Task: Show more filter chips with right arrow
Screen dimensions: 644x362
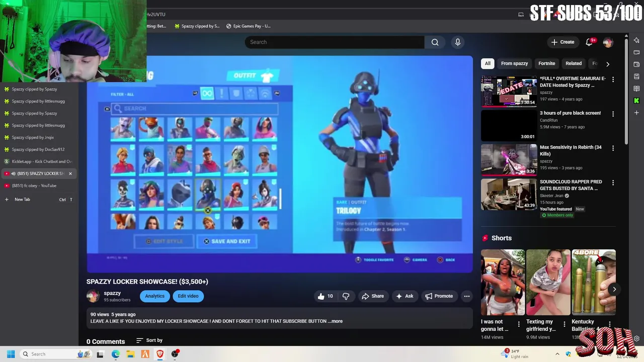Action: (607, 64)
